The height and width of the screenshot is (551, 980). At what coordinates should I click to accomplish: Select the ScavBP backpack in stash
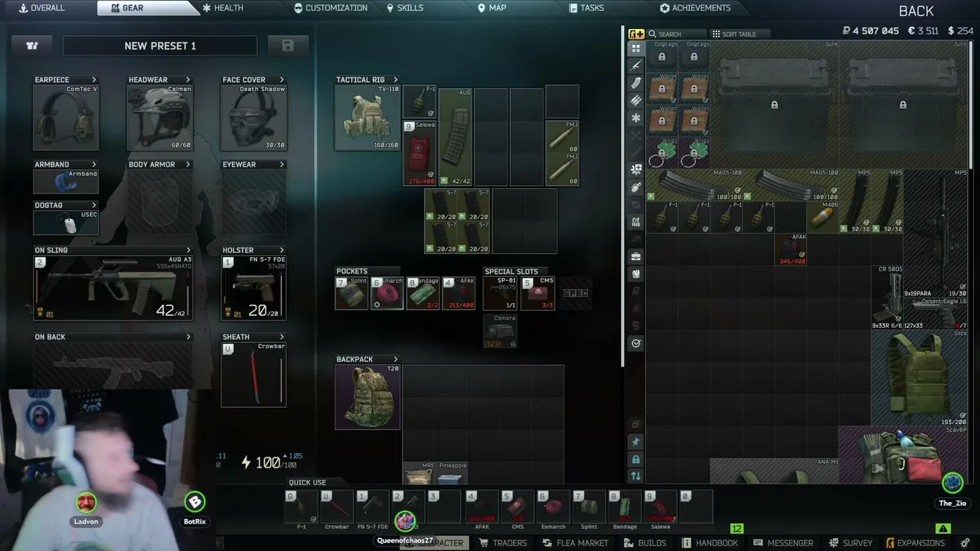[x=903, y=457]
